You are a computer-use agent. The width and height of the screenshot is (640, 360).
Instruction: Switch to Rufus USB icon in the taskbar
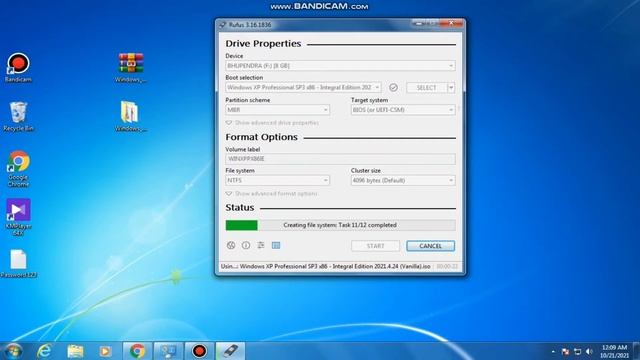(230, 351)
